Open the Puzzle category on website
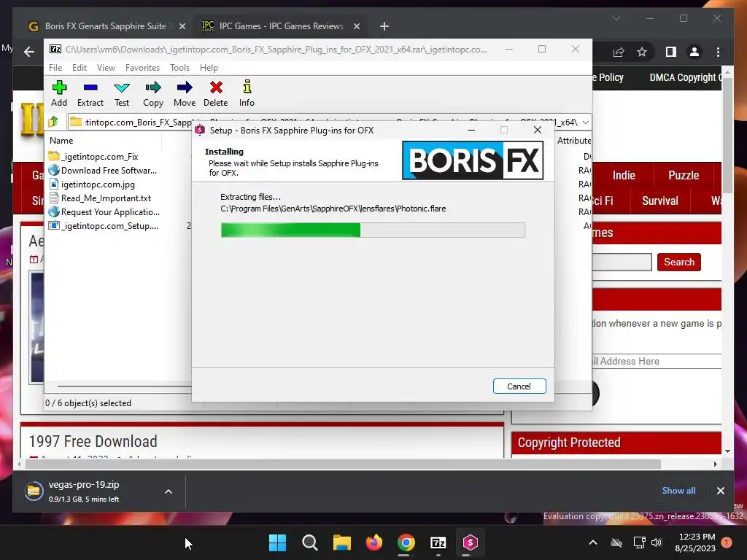This screenshot has width=747, height=560. 684,175
